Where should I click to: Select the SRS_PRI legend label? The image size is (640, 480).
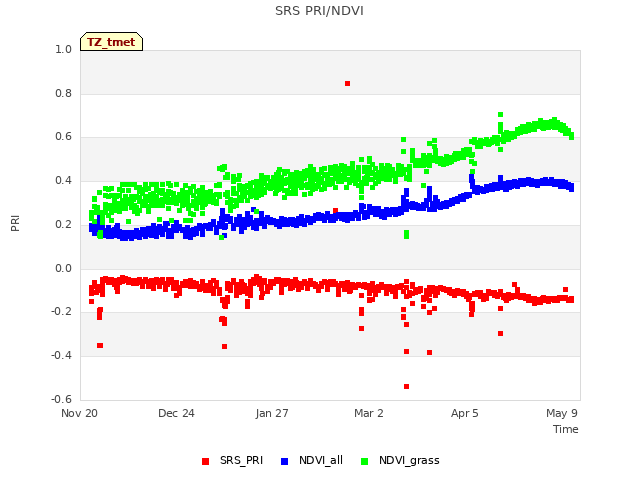point(241,460)
